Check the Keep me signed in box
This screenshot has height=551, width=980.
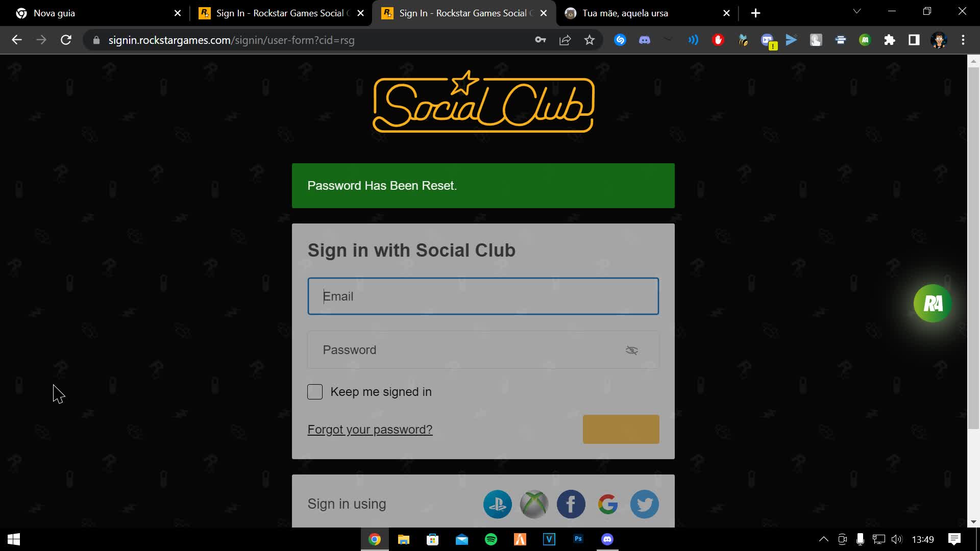point(315,392)
